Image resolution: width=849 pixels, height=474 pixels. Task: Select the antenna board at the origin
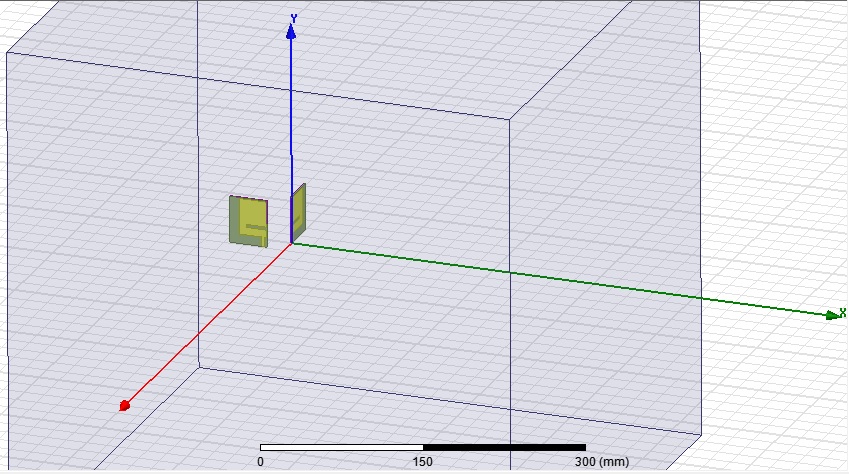coord(298,213)
